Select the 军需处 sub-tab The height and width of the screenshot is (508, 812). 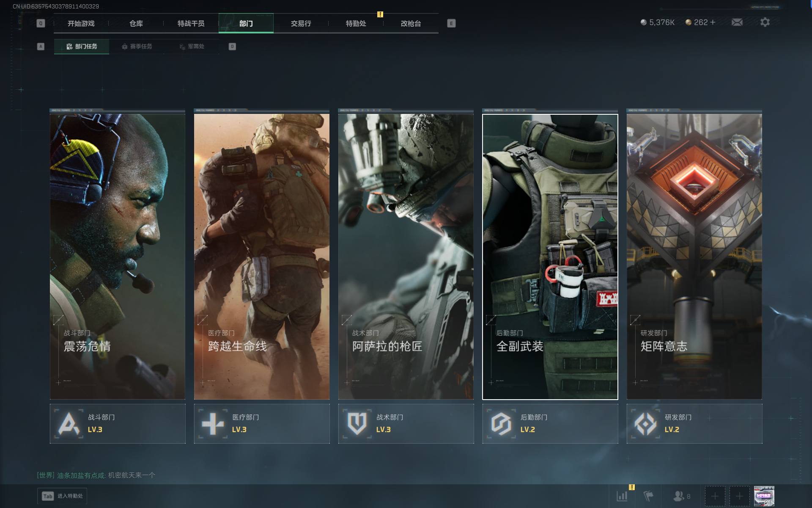[192, 47]
